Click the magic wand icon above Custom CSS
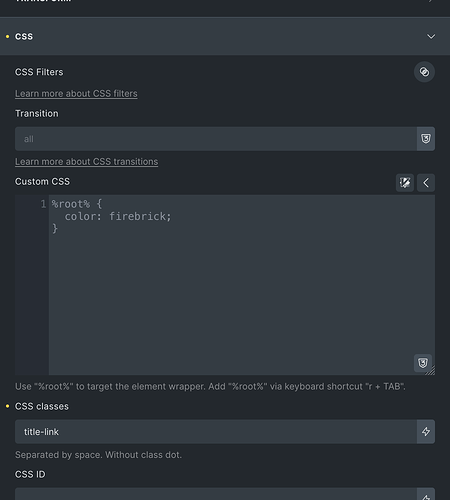The height and width of the screenshot is (500, 450). [405, 183]
